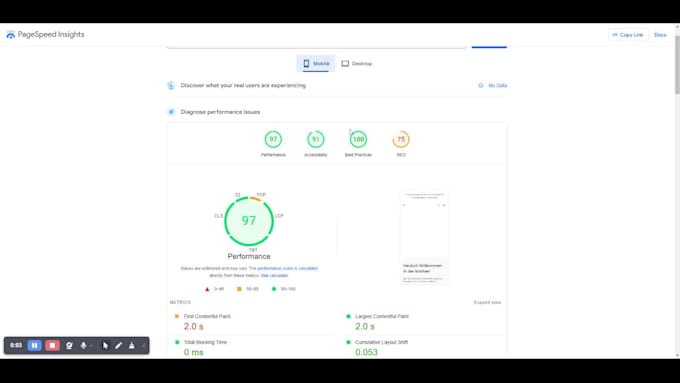Click the orange square 50-89 legend marker
The height and width of the screenshot is (383, 680).
(239, 289)
